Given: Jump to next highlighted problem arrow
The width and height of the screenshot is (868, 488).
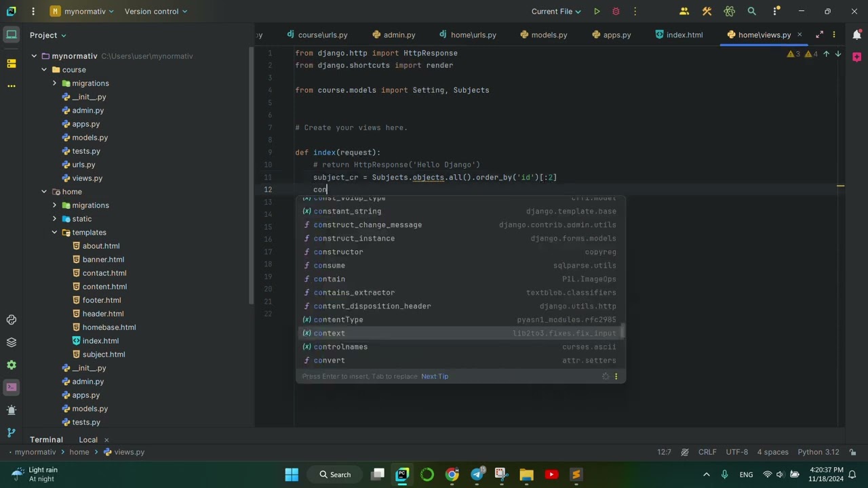Looking at the screenshot, I should (x=838, y=54).
